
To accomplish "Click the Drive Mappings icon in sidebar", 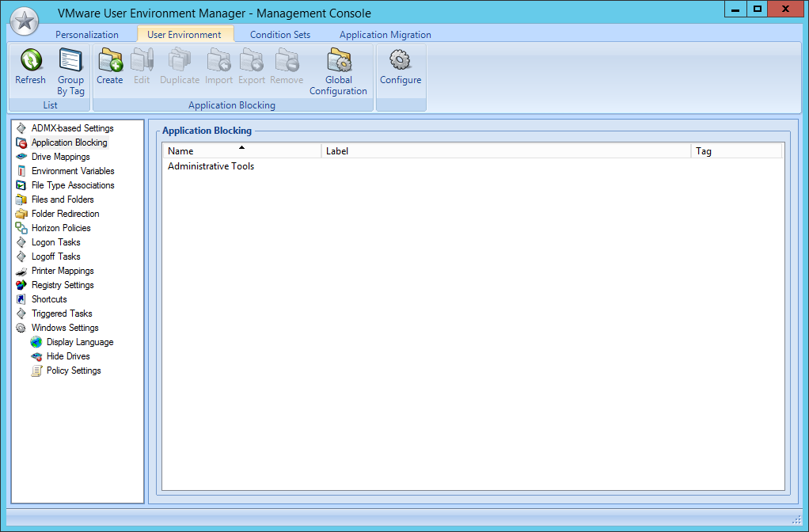I will [x=21, y=156].
